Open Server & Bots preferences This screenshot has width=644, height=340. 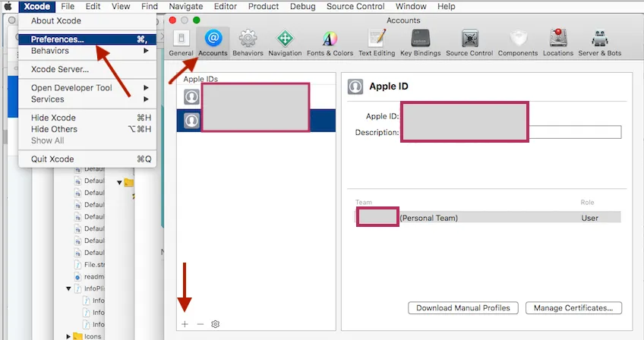click(600, 42)
